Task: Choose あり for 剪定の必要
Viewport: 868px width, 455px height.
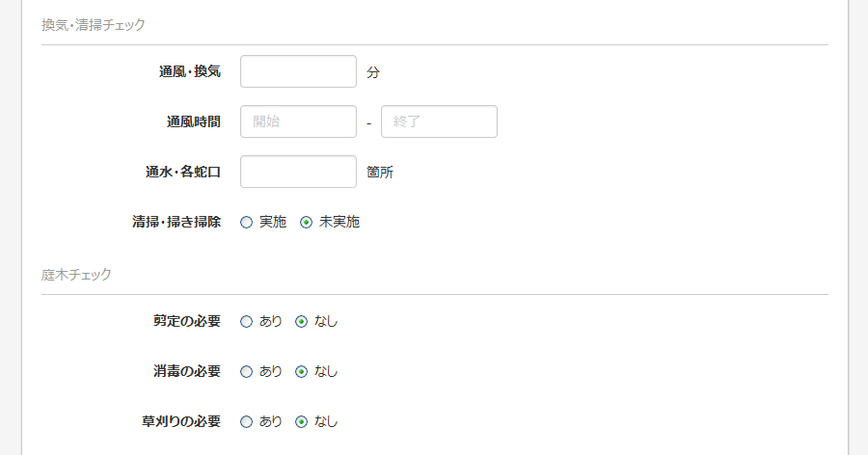Action: [x=246, y=322]
